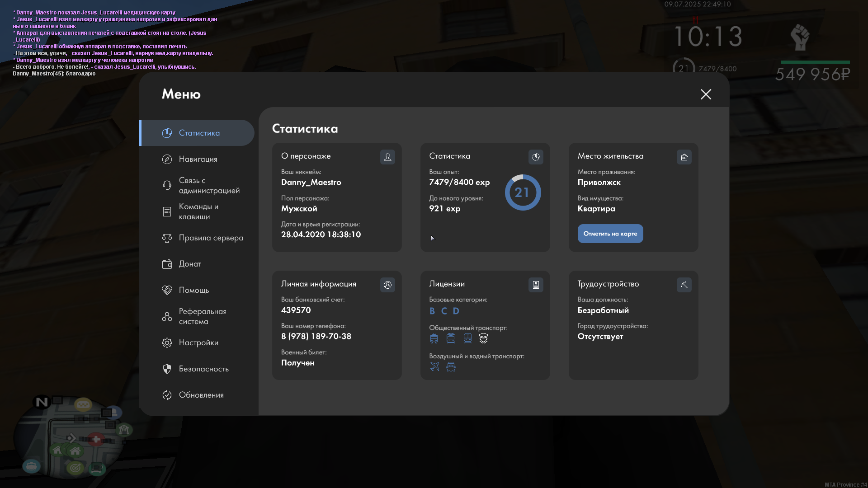
Task: Click the Мужской gender value
Action: click(x=299, y=209)
